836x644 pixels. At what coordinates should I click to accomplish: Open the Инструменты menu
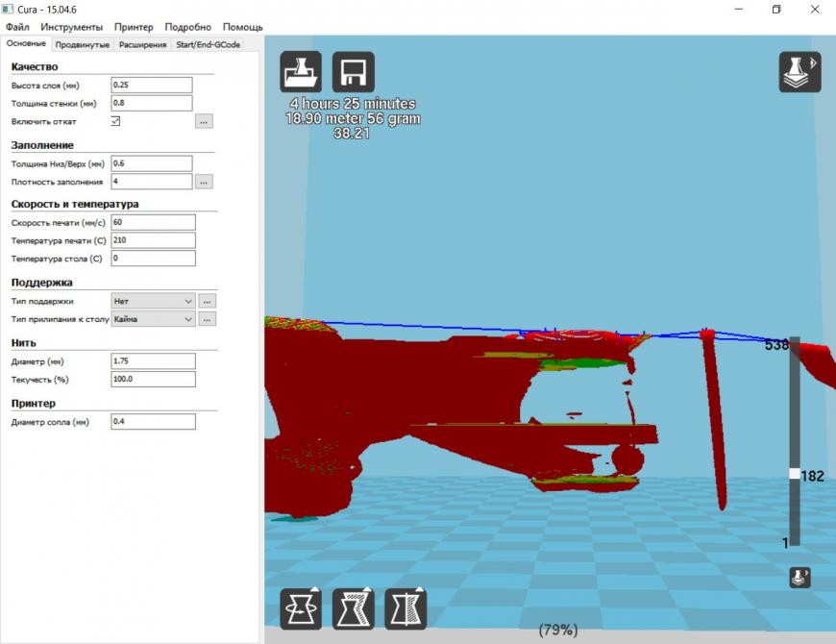click(x=71, y=27)
